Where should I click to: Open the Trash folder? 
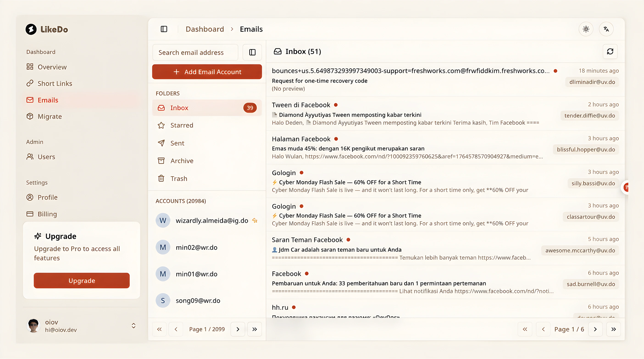tap(207, 178)
